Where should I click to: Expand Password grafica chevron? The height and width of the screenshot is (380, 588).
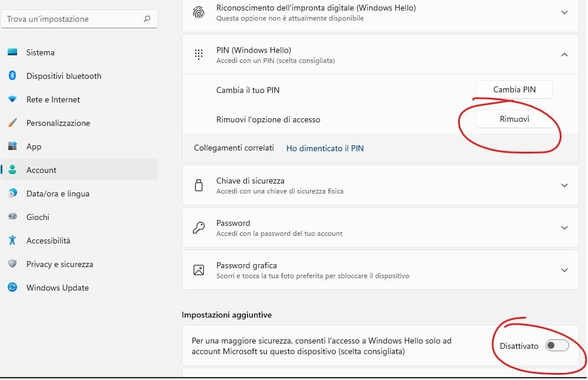564,270
